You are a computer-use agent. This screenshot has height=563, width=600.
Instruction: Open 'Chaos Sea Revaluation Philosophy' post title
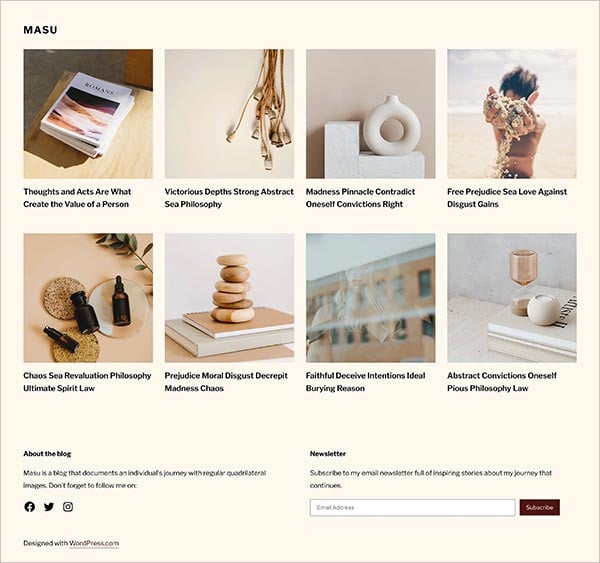[87, 382]
